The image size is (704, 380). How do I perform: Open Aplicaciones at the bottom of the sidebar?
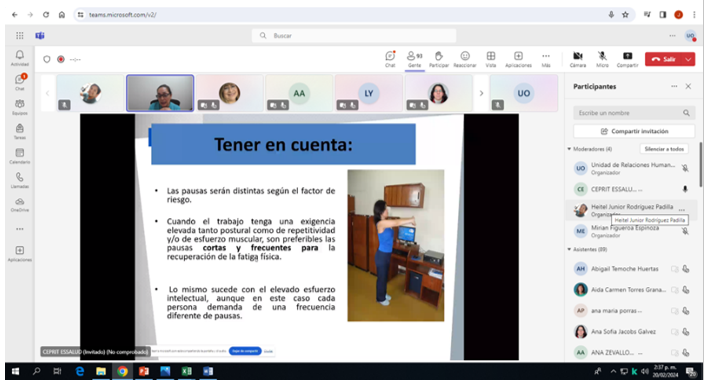[20, 253]
